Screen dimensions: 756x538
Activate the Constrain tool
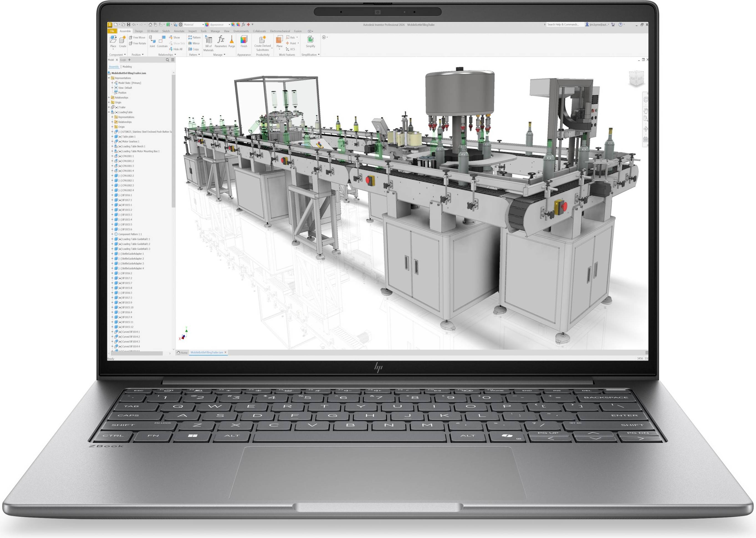(162, 42)
